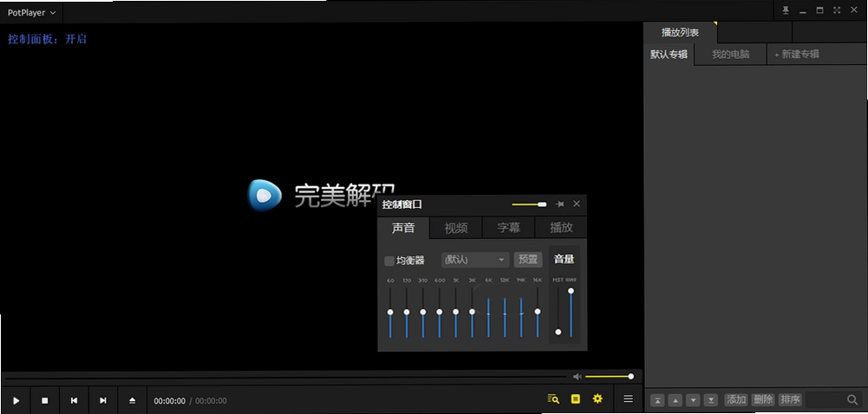Mute audio via the speaker icon
This screenshot has width=868, height=414.
578,377
